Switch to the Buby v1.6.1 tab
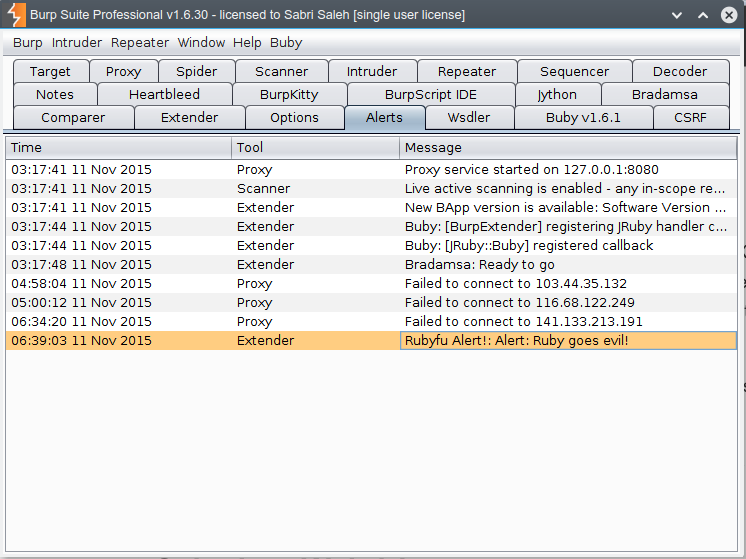The image size is (746, 559). tap(583, 118)
